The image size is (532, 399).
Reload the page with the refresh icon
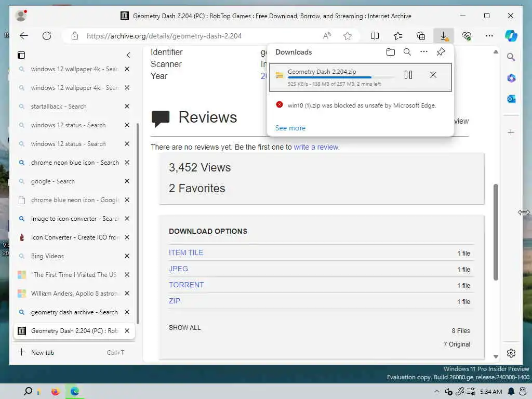[47, 36]
